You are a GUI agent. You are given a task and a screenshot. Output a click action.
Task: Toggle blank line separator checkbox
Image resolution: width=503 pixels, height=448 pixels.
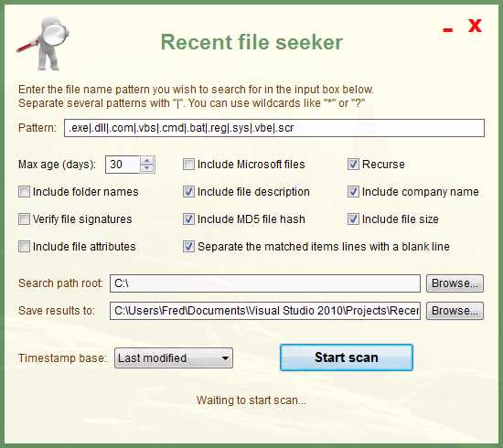coord(188,247)
